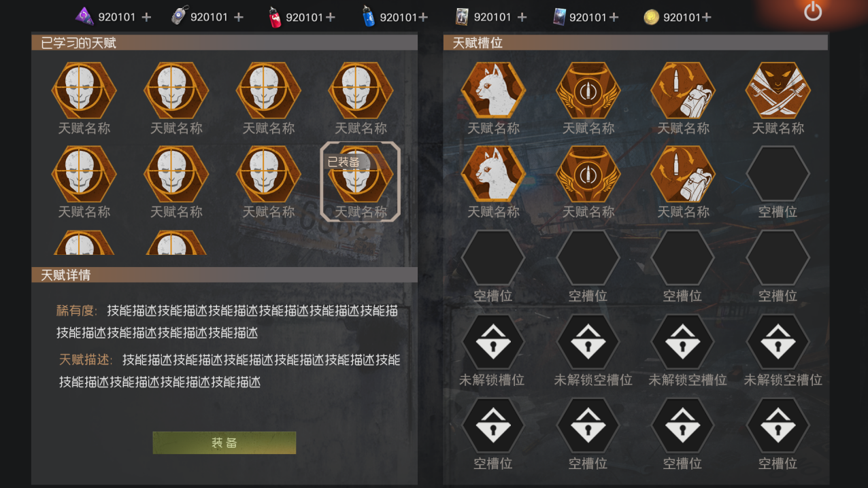Select first-row cat talent slot
This screenshot has width=868, height=488.
click(x=493, y=90)
